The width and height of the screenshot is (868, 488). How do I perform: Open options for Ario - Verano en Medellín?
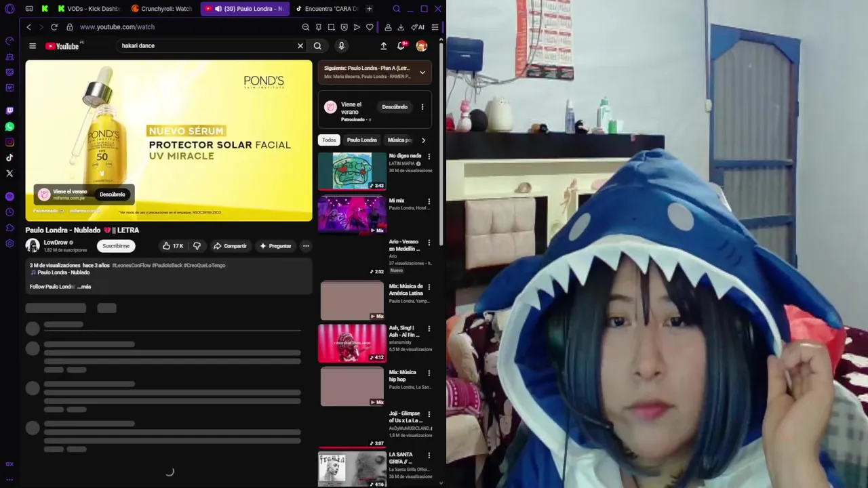pyautogui.click(x=429, y=243)
